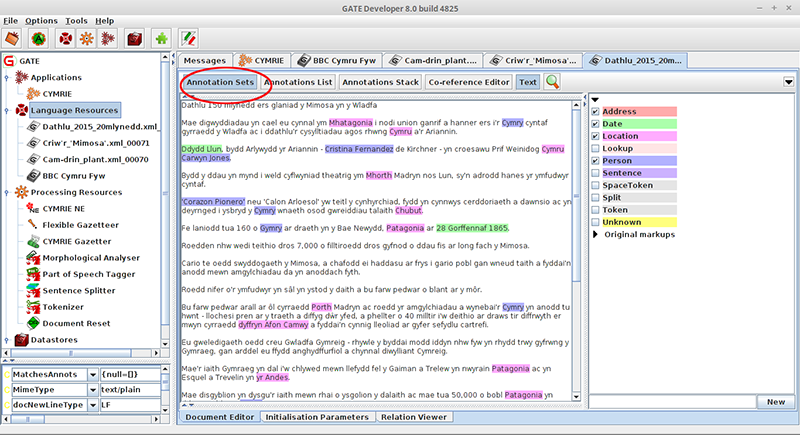The width and height of the screenshot is (800, 435).
Task: Open the Co-reference Editor view
Action: coord(469,82)
